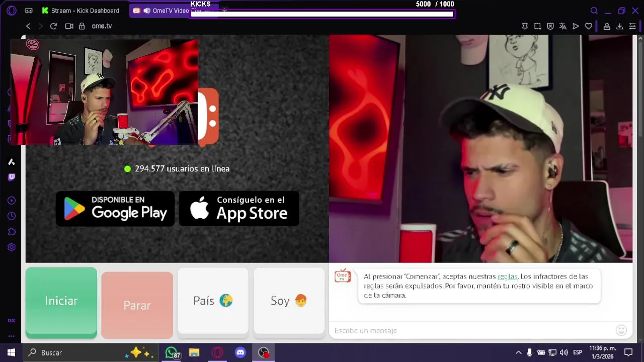Image resolution: width=644 pixels, height=362 pixels.
Task: Open the Windows Start menu
Action: 11,352
